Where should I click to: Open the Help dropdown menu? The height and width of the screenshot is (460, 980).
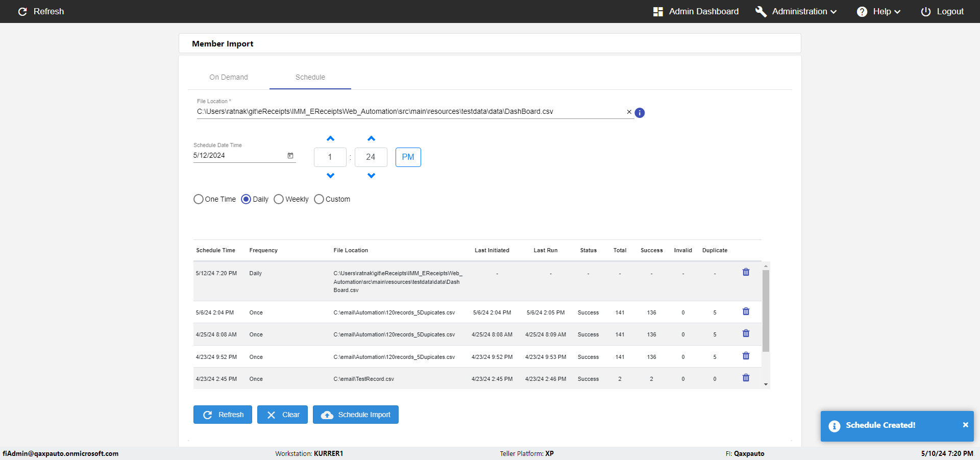[x=878, y=11]
